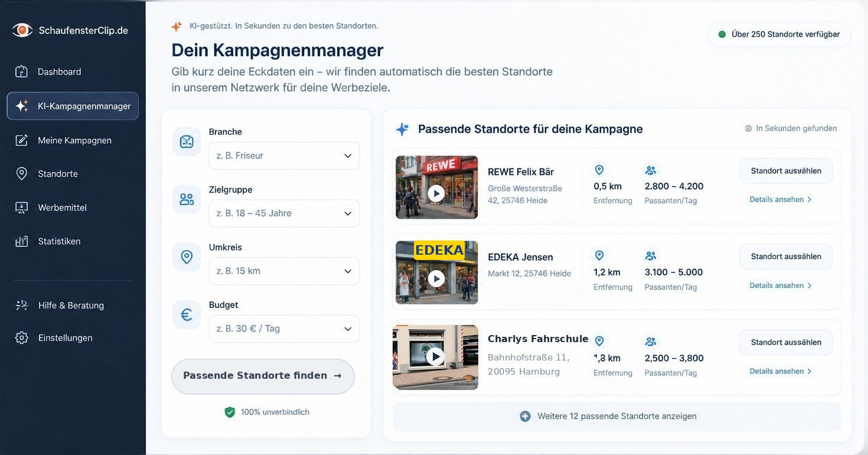Screen dimensions: 868x455
Task: Click the distance pin icon for REWE Felix Bär
Action: (x=599, y=170)
